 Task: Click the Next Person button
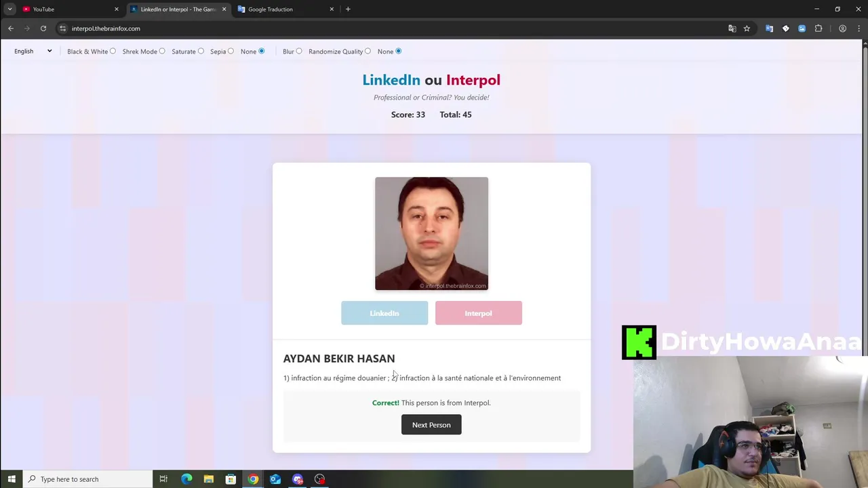431,425
